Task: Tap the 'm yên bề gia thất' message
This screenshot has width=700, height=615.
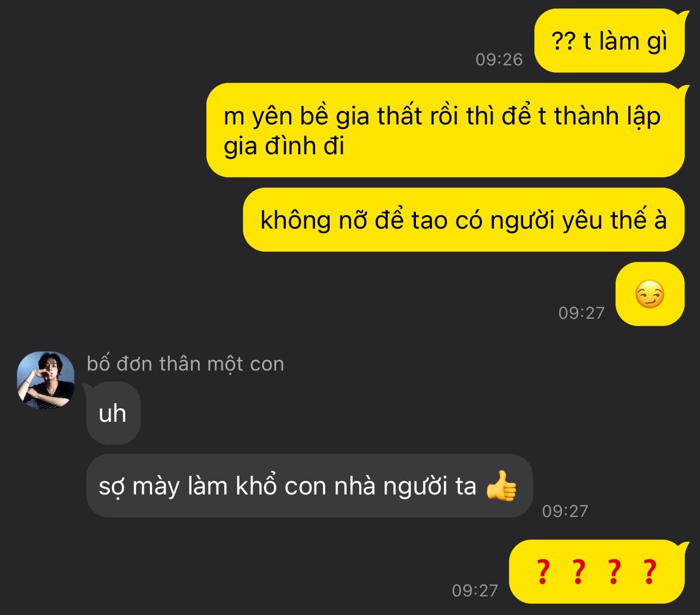Action: (x=446, y=130)
